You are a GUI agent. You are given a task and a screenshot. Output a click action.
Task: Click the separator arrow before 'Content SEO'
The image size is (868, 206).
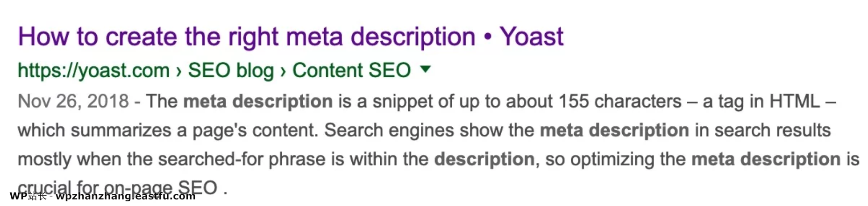click(283, 71)
